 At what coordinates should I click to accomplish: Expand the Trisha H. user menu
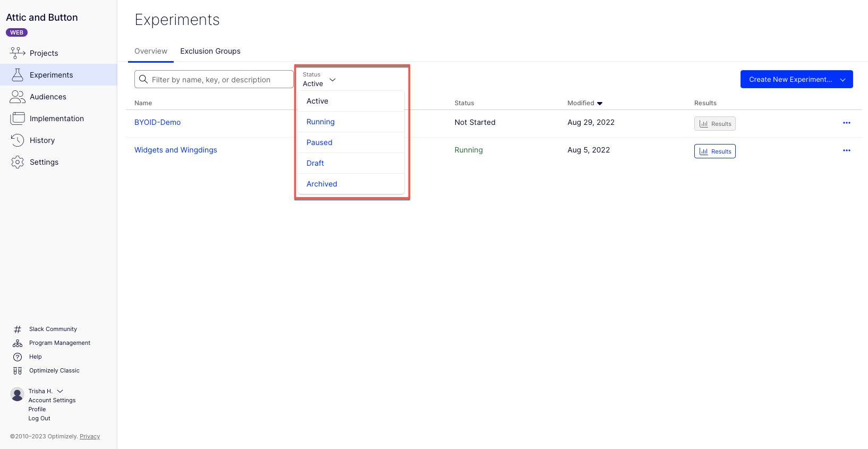[x=60, y=391]
